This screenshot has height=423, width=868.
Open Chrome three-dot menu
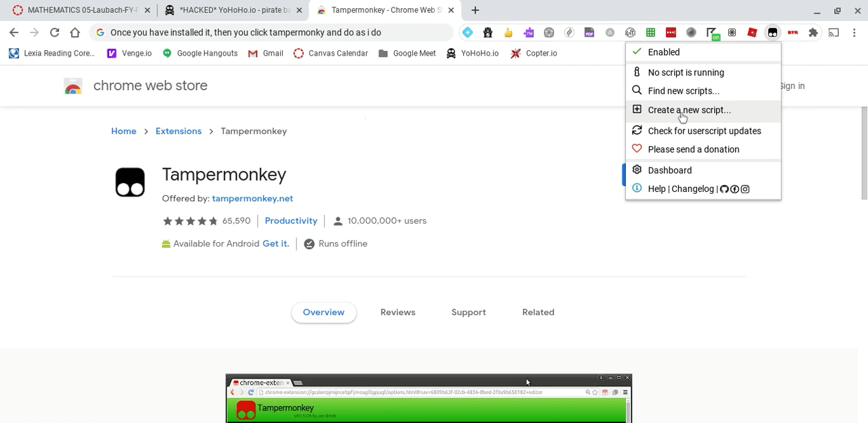[x=854, y=33]
